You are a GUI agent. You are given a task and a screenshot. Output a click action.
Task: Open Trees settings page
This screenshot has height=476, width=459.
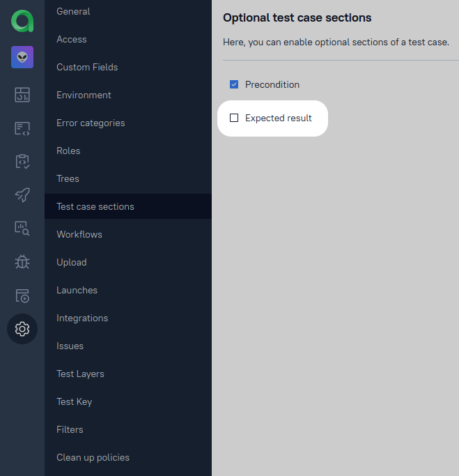[x=127, y=179]
